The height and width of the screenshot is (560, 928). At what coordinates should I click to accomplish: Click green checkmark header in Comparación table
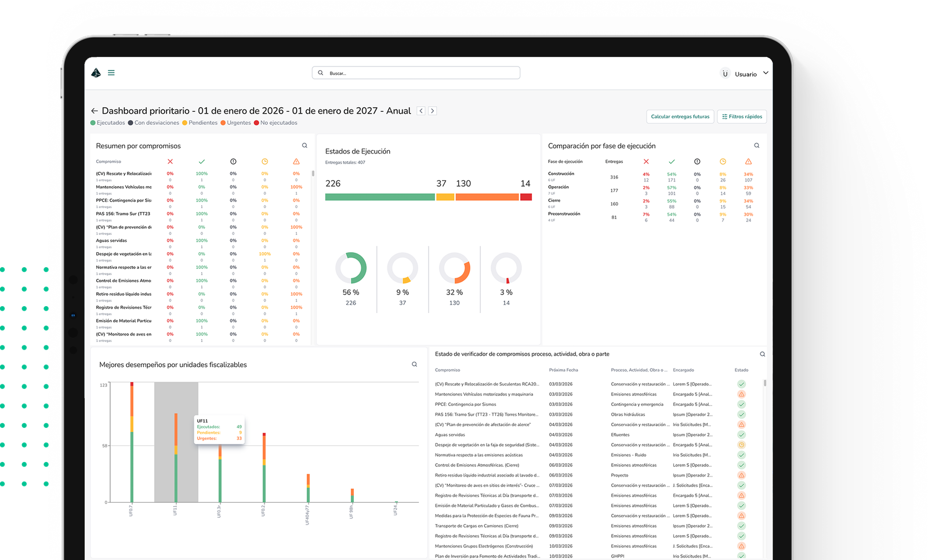pos(672,162)
